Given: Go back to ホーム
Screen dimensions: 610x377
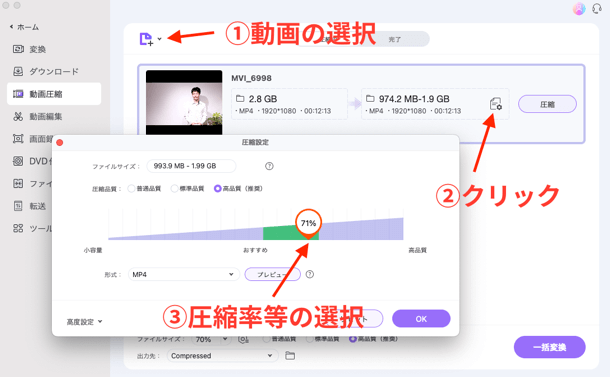Looking at the screenshot, I should [x=24, y=27].
